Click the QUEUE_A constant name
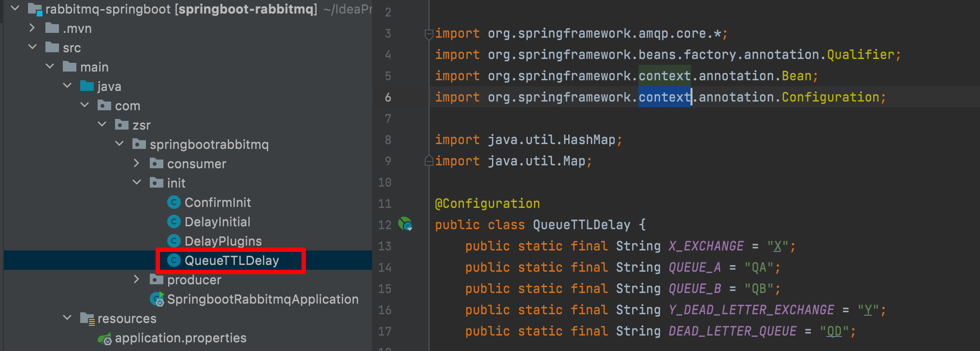Image resolution: width=980 pixels, height=351 pixels. click(x=695, y=267)
